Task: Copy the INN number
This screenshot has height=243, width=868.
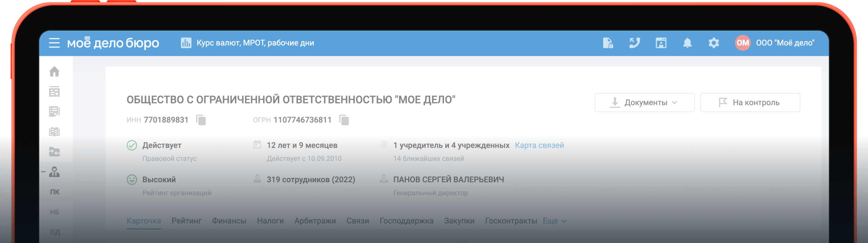Action: point(201,120)
